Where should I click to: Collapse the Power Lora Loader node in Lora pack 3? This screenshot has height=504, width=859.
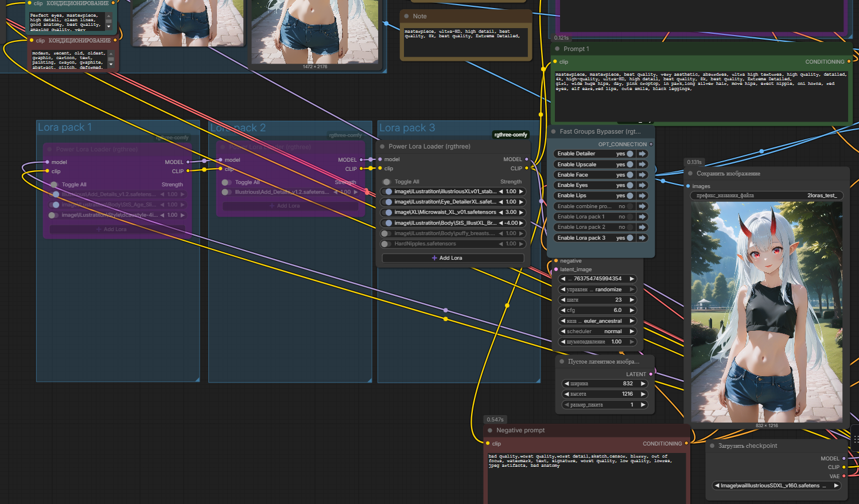[382, 146]
